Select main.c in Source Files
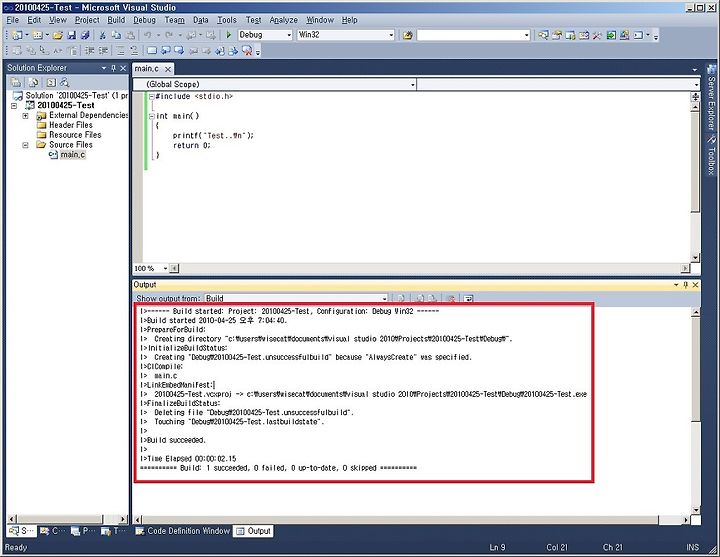This screenshot has height=557, width=720. click(73, 155)
